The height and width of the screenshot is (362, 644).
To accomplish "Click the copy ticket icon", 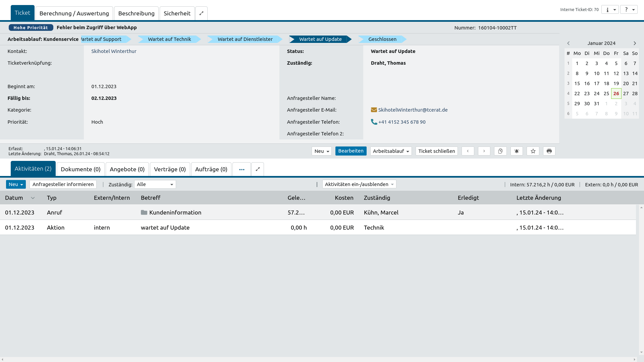I will coord(500,151).
